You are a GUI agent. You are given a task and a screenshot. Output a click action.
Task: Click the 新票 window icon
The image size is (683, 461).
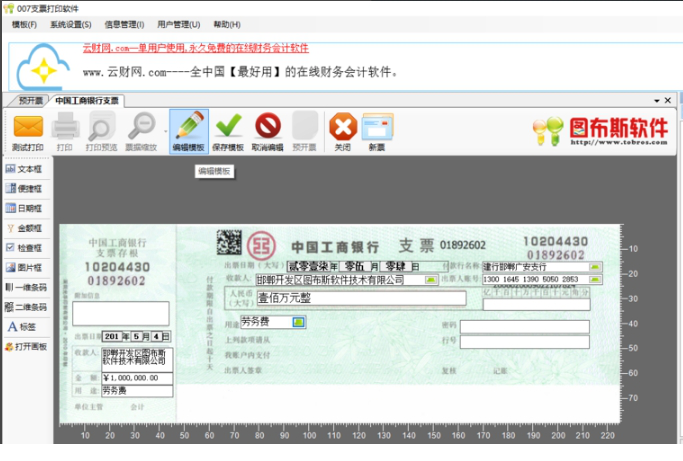point(377,126)
